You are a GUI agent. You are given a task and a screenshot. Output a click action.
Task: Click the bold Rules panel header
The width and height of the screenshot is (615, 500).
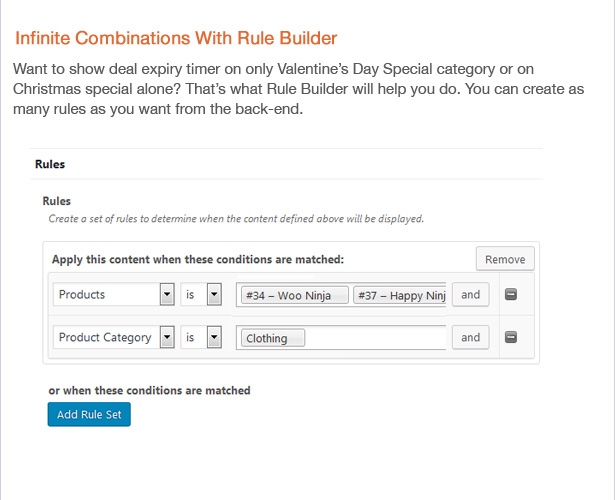(50, 164)
